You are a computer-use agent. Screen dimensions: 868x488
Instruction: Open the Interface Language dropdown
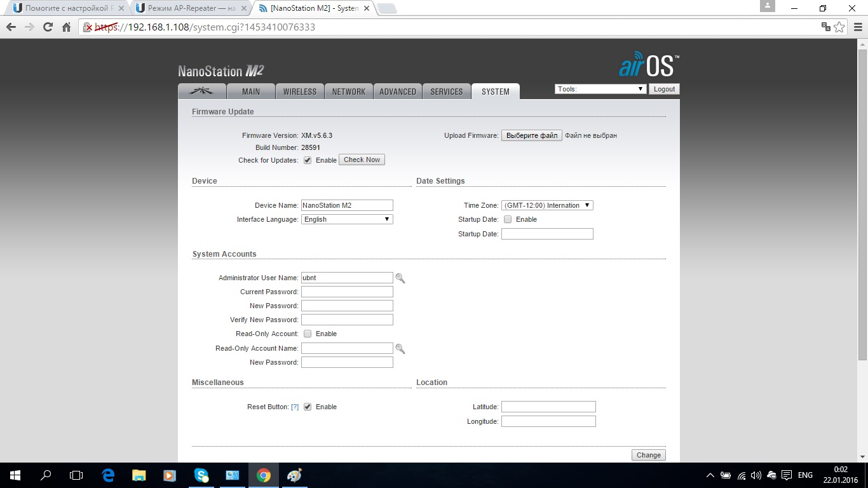click(x=347, y=219)
